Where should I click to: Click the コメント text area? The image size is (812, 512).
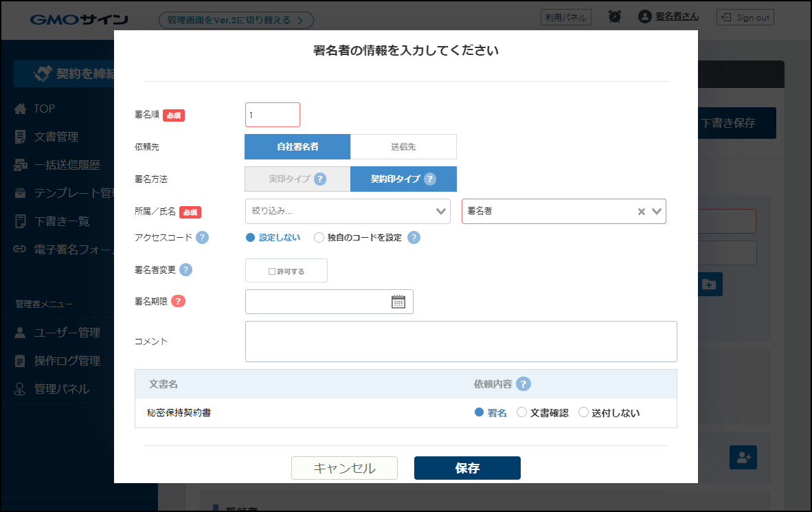(x=461, y=342)
